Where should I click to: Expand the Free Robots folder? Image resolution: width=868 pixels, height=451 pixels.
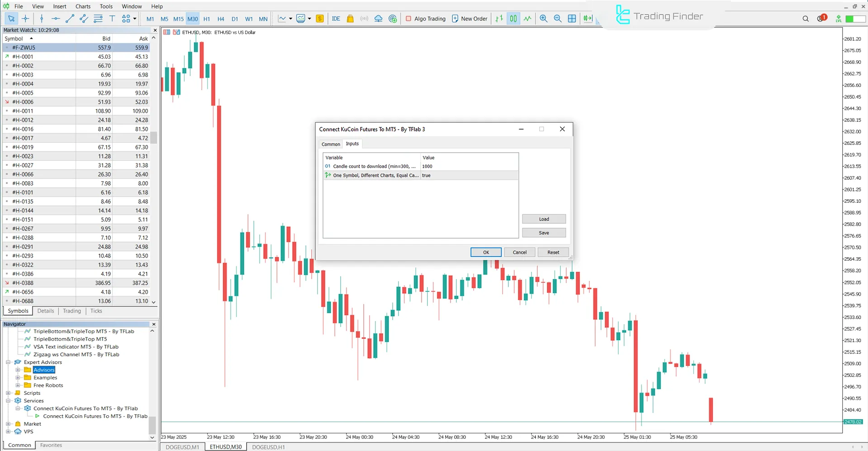click(x=18, y=385)
